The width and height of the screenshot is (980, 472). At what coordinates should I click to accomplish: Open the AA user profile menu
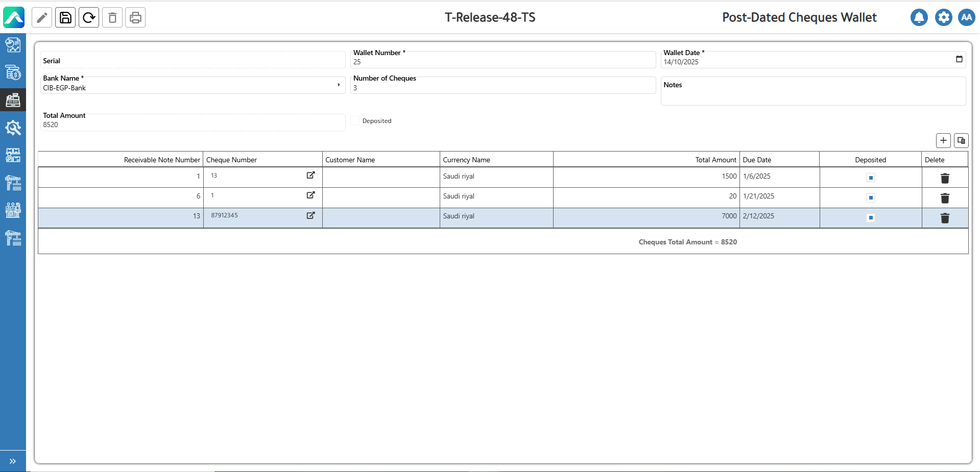(966, 17)
